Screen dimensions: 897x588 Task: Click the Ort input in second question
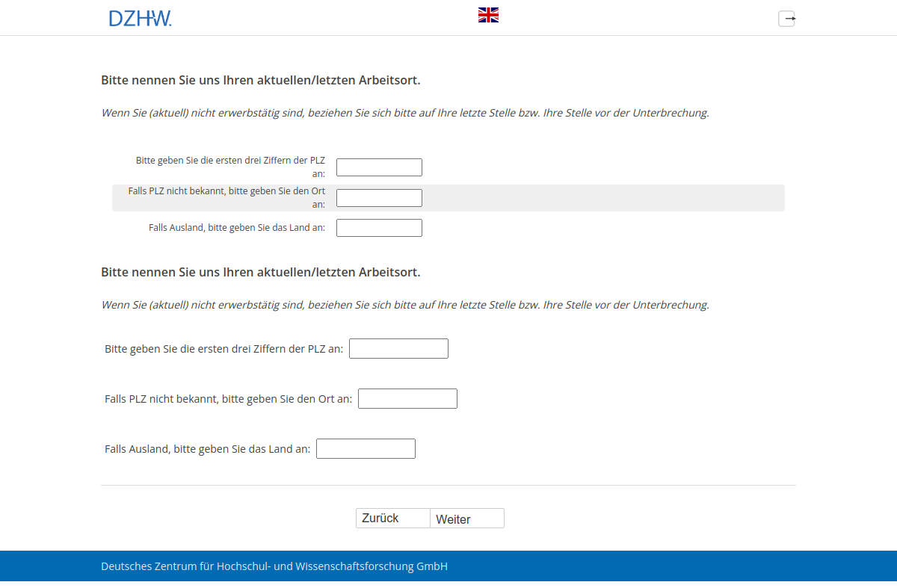click(407, 399)
